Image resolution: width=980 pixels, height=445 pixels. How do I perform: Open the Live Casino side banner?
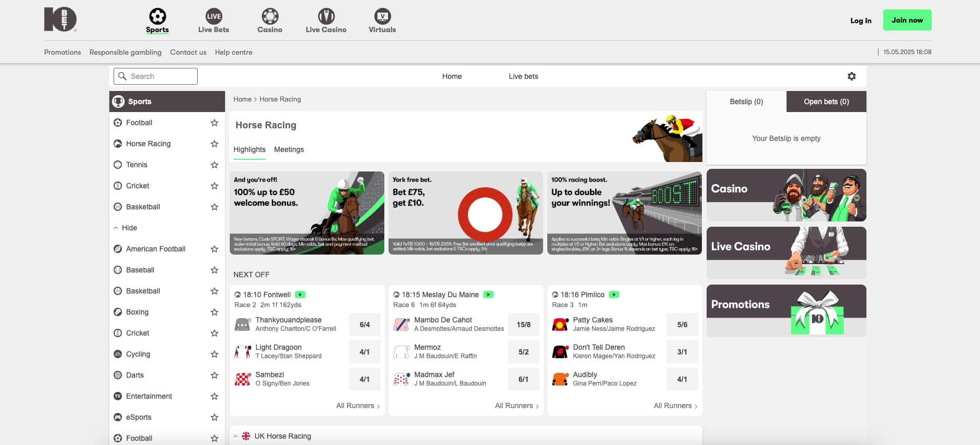787,253
